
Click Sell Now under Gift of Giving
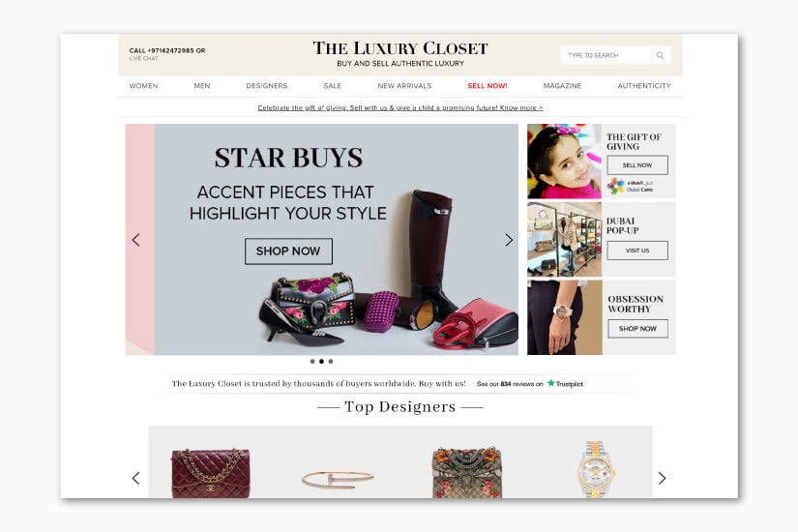click(x=637, y=165)
